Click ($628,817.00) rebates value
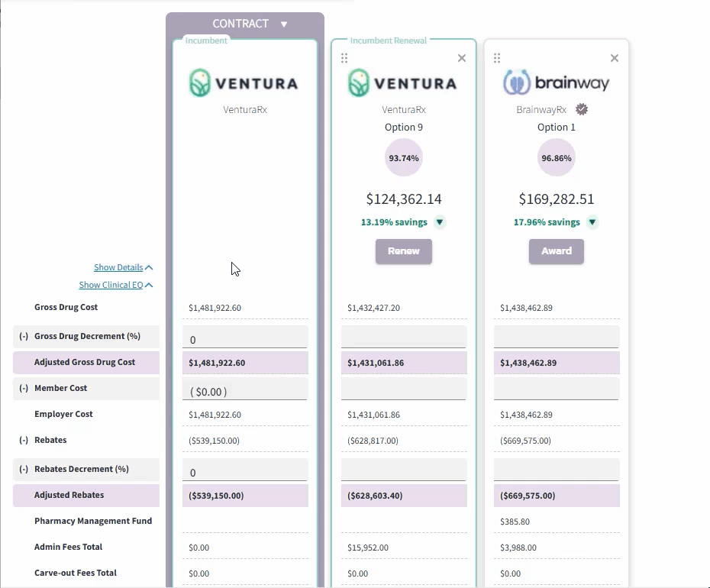Viewport: 710px width, 588px height. (x=373, y=441)
